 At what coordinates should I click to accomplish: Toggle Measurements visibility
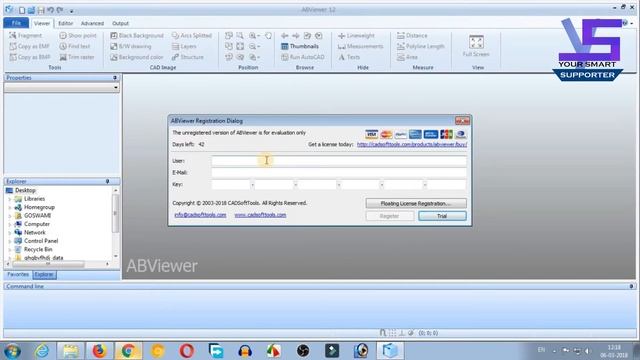tap(360, 47)
